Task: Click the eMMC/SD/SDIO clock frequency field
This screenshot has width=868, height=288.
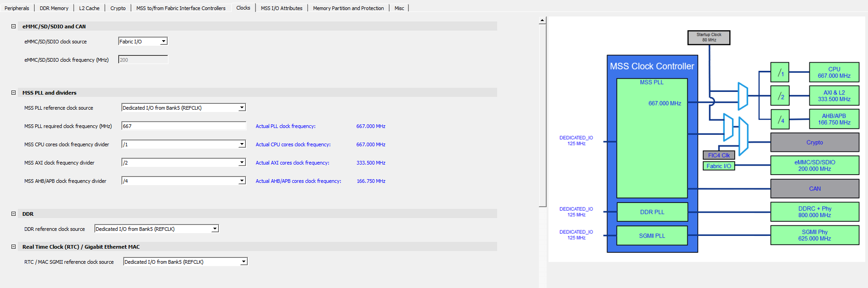Action: (x=143, y=59)
